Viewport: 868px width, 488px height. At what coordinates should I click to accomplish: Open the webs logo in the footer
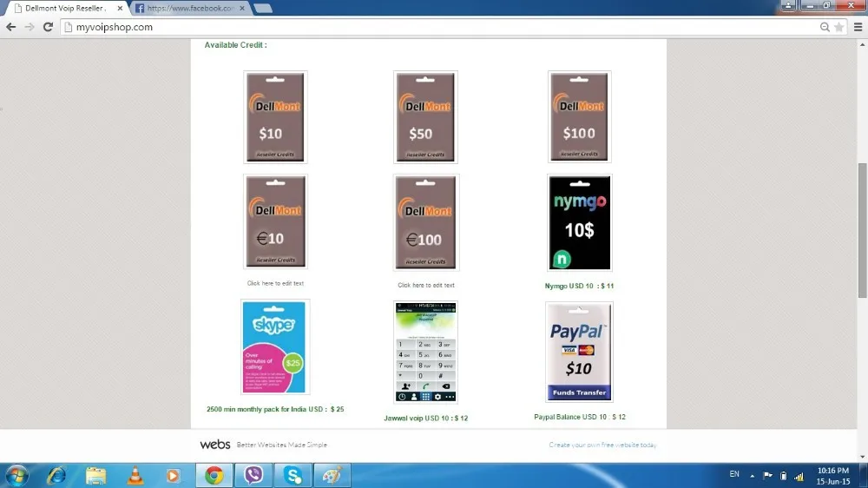tap(214, 445)
